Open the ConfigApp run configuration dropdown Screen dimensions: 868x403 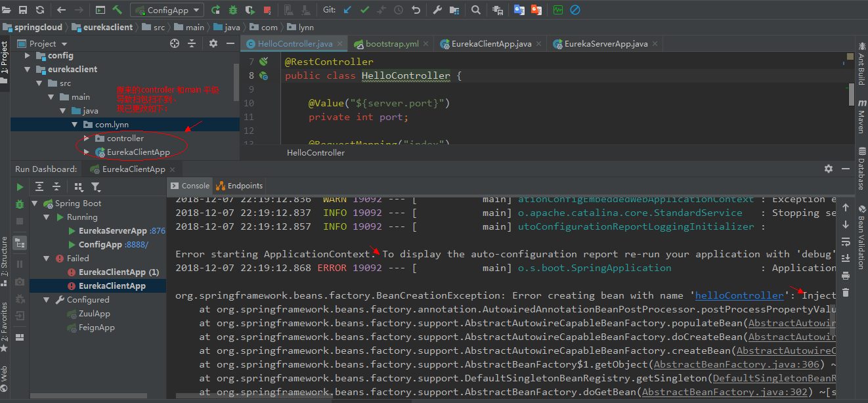(167, 10)
